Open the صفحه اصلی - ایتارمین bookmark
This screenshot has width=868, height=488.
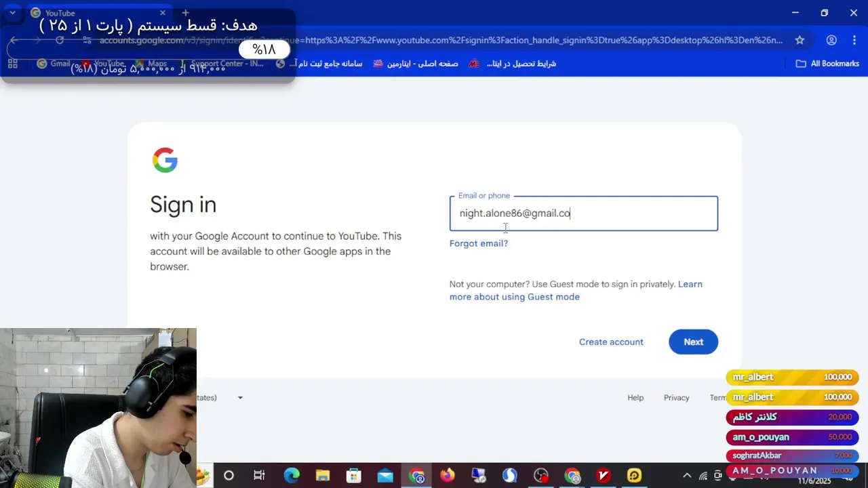click(415, 64)
